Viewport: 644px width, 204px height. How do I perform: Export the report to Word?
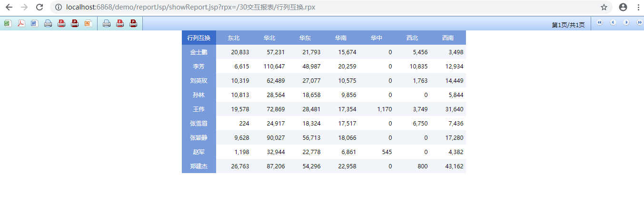point(34,23)
